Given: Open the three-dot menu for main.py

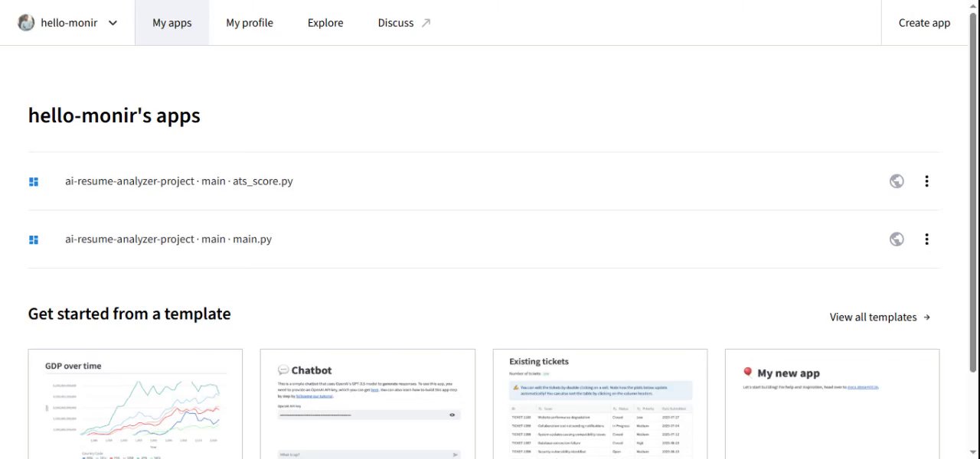Looking at the screenshot, I should tap(926, 239).
